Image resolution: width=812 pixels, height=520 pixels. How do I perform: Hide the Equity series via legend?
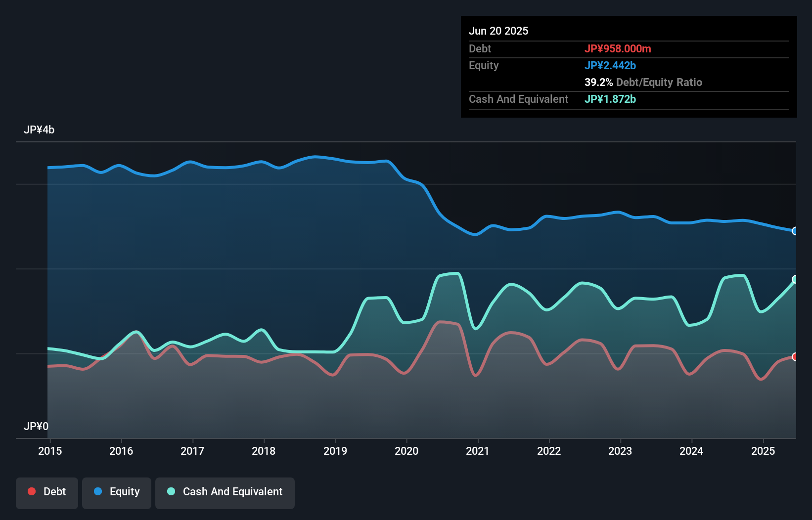coord(117,492)
